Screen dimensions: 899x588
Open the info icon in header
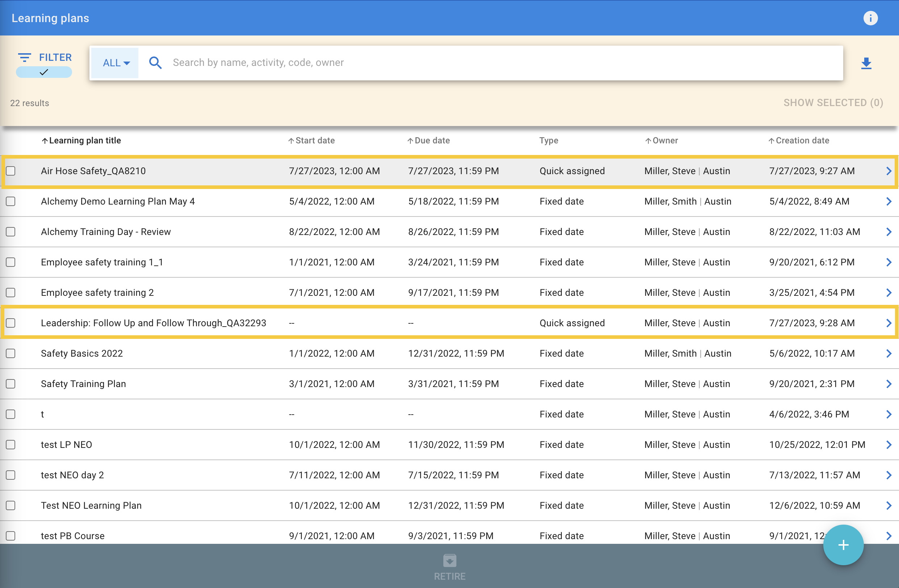point(870,18)
